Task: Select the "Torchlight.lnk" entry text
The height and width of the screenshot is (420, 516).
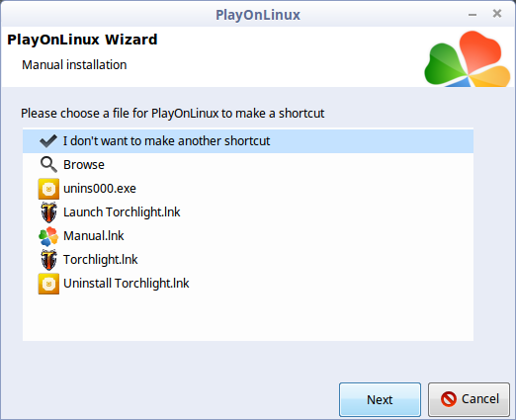Action: tap(101, 260)
